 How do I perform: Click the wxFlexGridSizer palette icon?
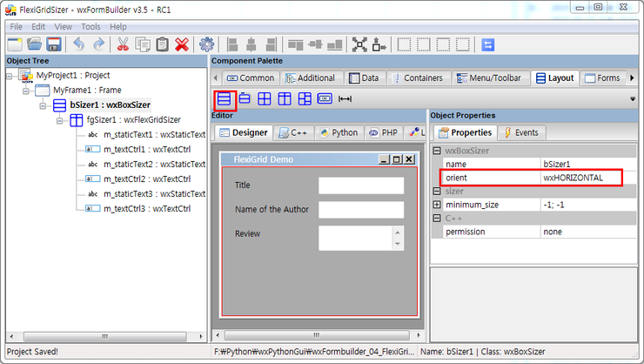point(285,98)
